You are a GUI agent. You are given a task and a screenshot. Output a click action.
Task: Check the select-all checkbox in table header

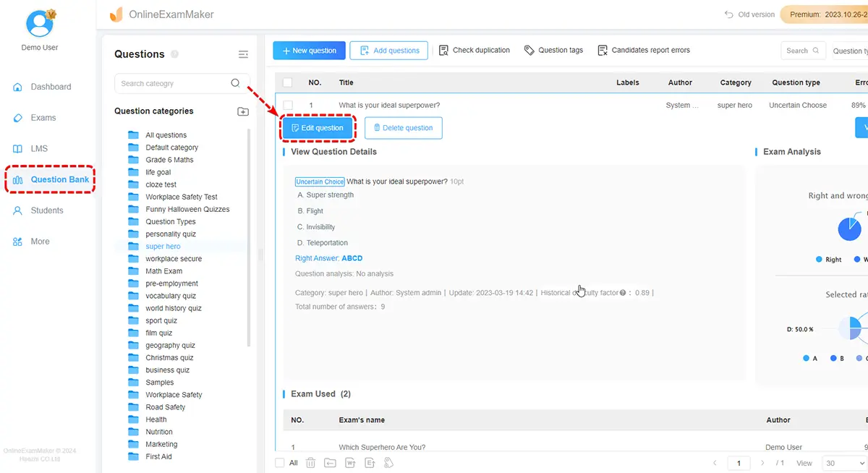[288, 82]
